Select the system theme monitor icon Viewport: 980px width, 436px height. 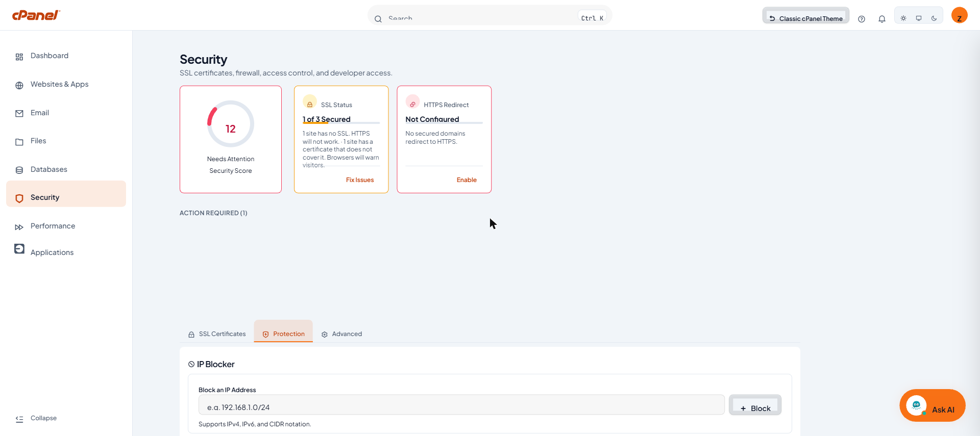click(919, 18)
